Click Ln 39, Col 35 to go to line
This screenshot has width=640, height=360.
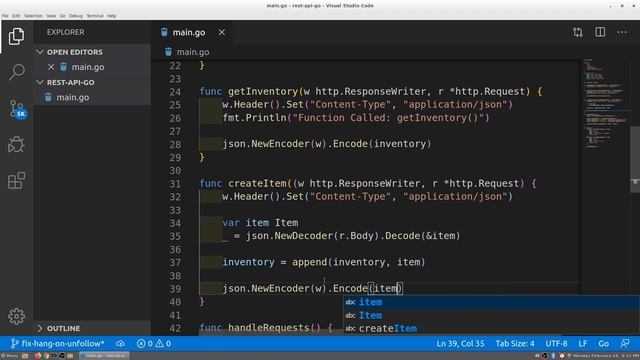[x=460, y=344]
